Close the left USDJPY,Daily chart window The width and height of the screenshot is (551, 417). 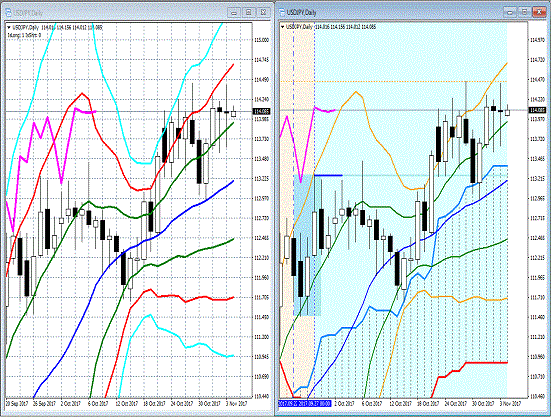[x=264, y=12]
